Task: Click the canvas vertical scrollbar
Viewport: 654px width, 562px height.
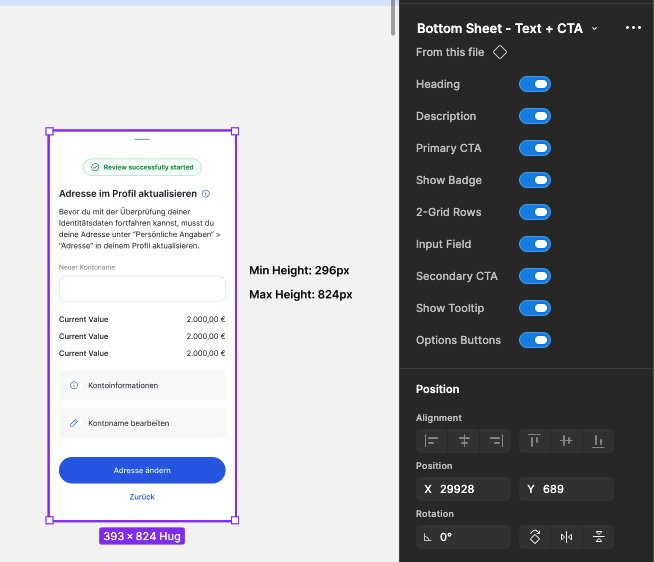Action: [x=393, y=18]
